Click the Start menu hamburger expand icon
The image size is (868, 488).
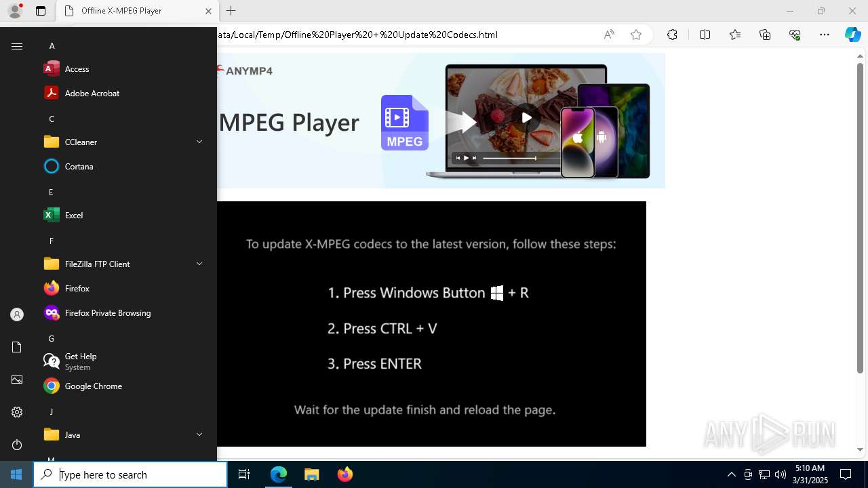pyautogui.click(x=17, y=46)
